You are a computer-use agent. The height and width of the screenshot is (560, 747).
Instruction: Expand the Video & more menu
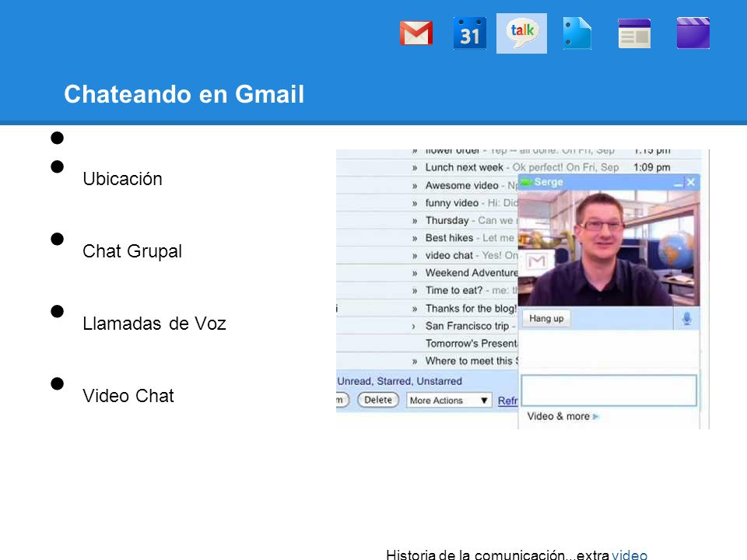563,416
